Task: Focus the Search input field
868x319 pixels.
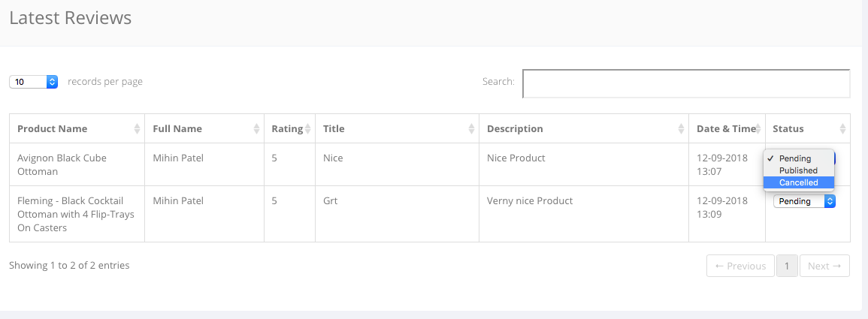Action: tap(685, 83)
